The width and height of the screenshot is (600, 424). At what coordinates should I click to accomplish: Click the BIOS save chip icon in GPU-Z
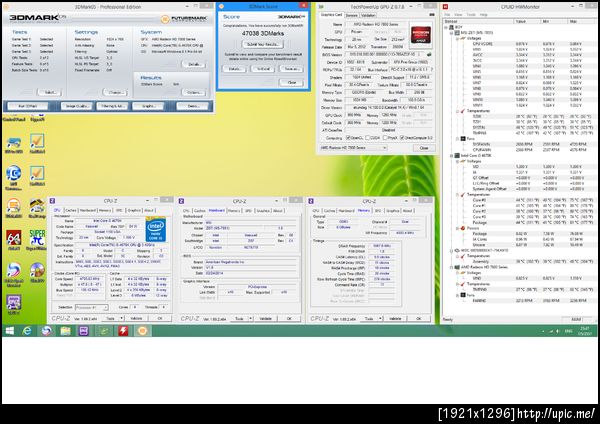429,54
